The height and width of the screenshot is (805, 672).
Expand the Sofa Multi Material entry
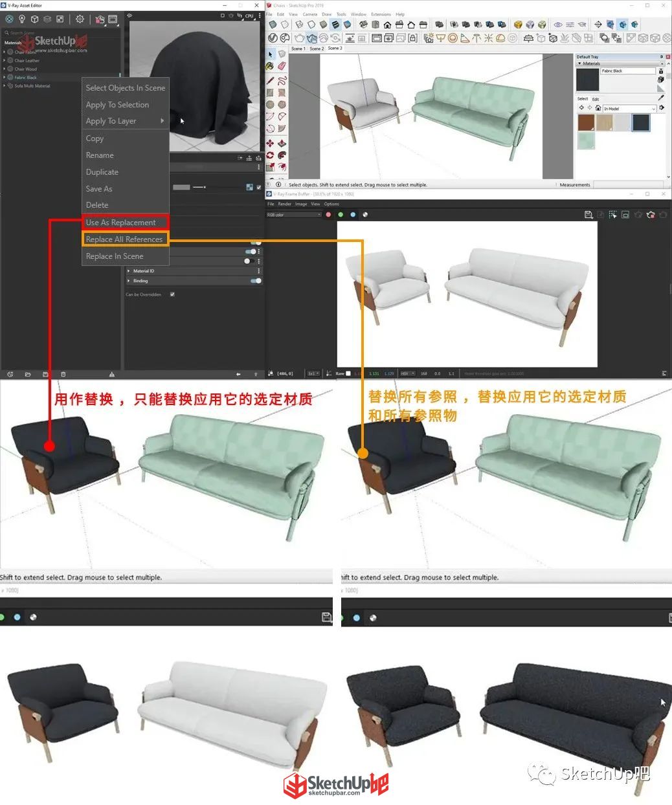(5, 85)
